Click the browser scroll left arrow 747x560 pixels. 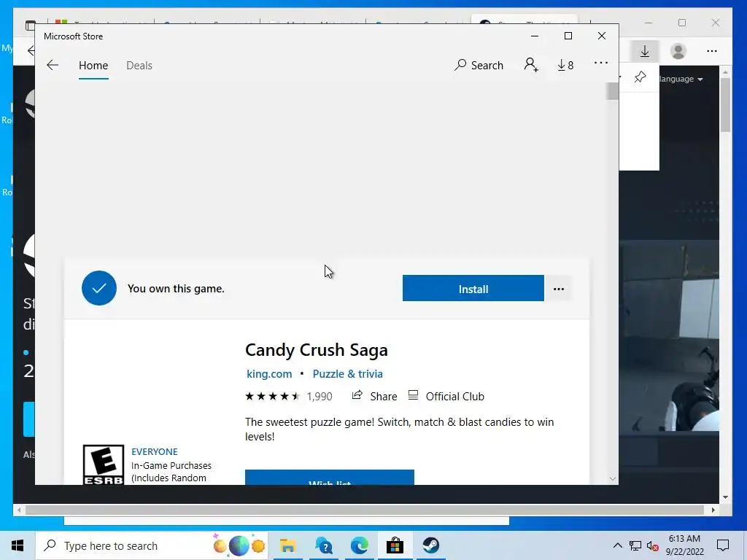(x=19, y=510)
